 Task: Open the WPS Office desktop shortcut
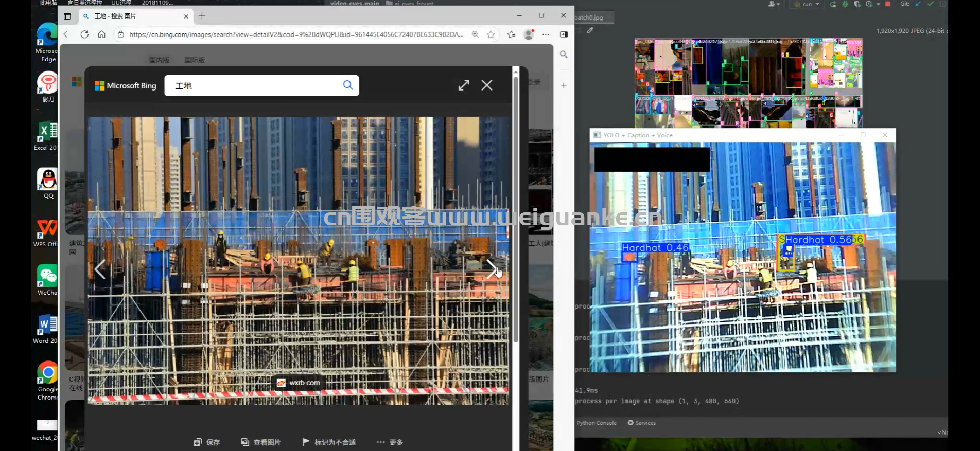46,232
